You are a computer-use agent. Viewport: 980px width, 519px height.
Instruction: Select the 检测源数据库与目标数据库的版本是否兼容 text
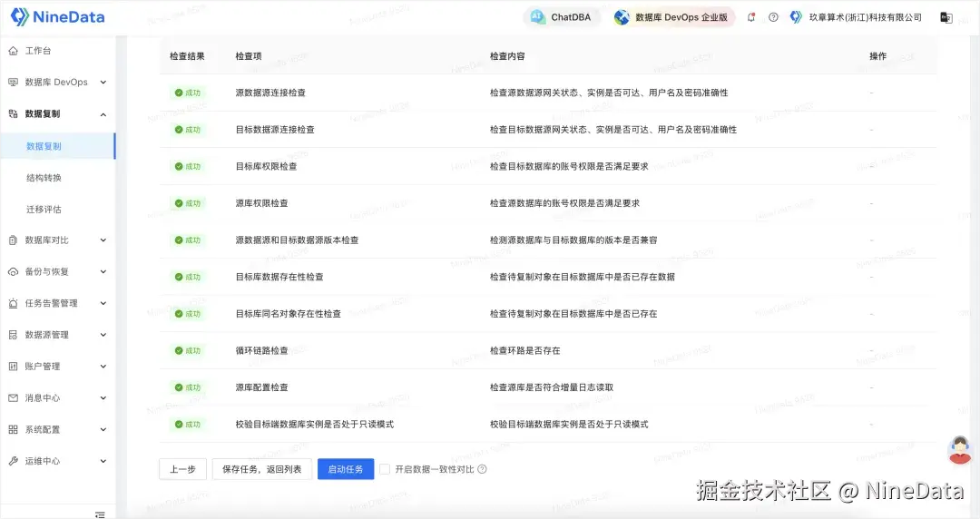pos(573,240)
